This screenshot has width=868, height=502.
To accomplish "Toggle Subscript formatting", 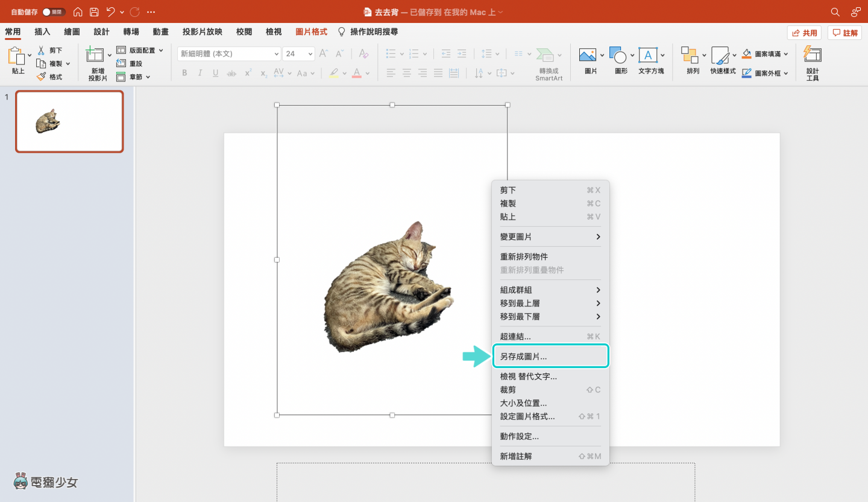I will coord(263,73).
